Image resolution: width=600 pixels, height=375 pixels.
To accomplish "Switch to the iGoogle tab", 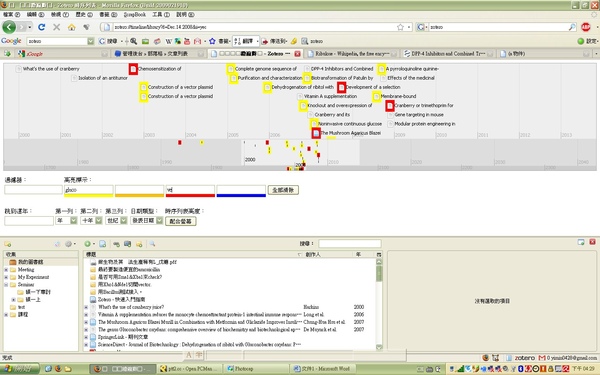I will coord(62,54).
